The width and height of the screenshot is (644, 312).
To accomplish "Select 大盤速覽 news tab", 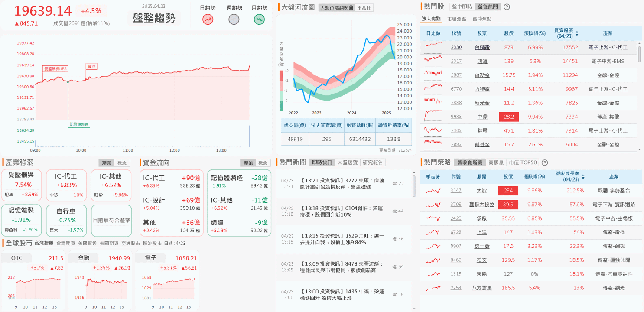I will tap(348, 162).
